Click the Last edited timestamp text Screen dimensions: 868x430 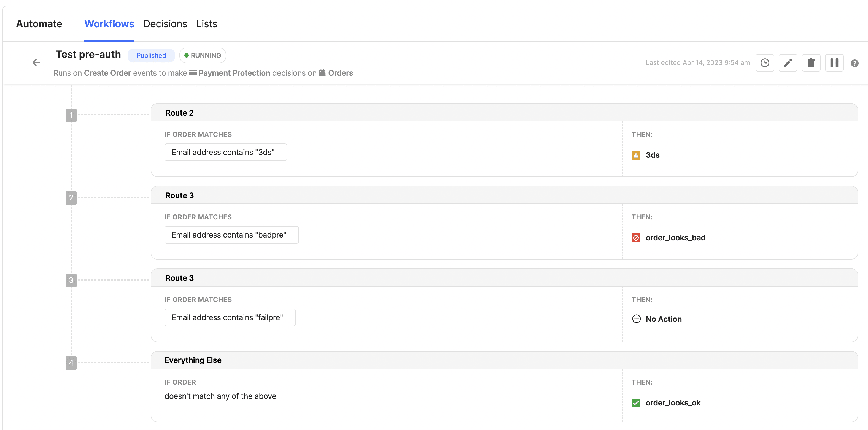(697, 63)
